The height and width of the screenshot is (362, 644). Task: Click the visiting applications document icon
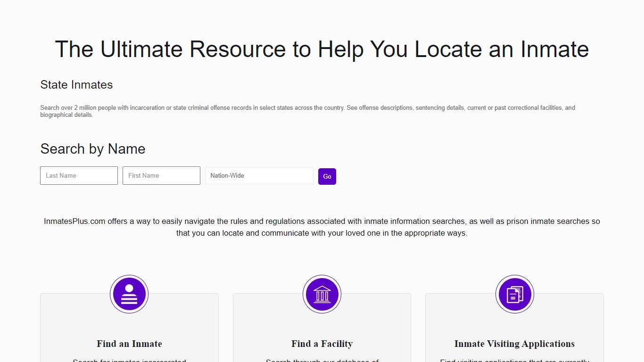tap(514, 294)
